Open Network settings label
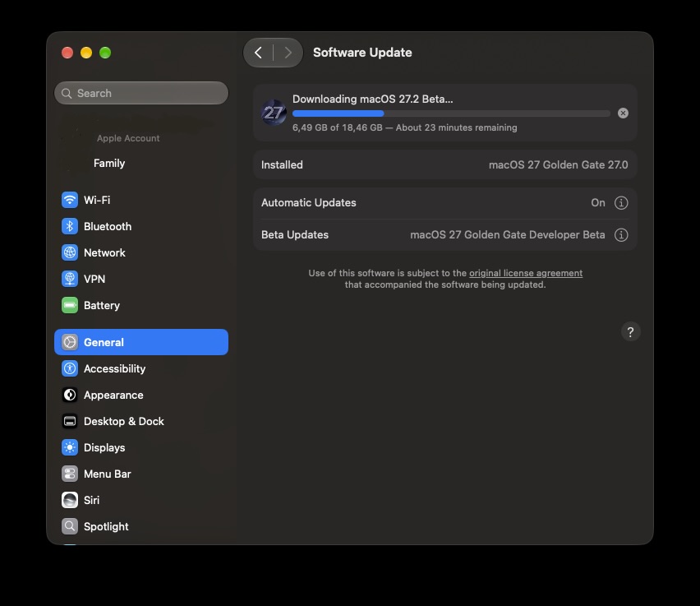The image size is (700, 606). pyautogui.click(x=104, y=252)
